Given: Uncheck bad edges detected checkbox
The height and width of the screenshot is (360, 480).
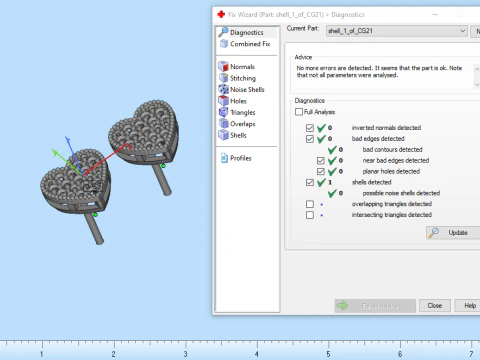Looking at the screenshot, I should click(x=310, y=139).
